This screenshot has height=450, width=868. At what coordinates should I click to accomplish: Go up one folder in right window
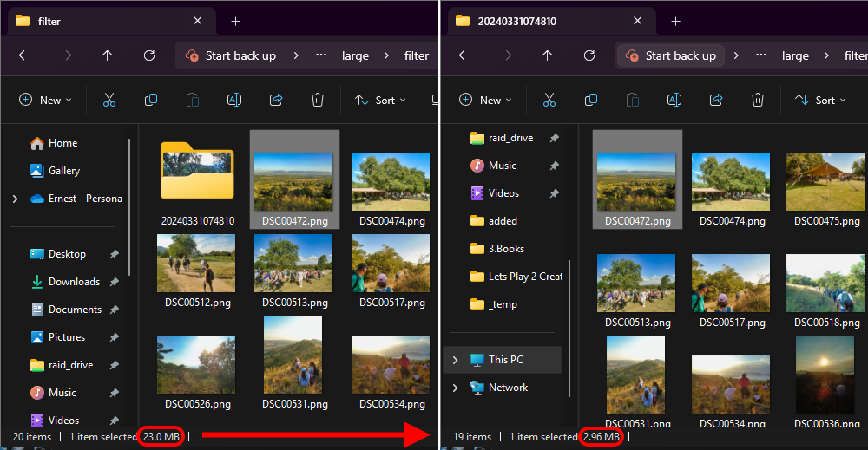(547, 55)
